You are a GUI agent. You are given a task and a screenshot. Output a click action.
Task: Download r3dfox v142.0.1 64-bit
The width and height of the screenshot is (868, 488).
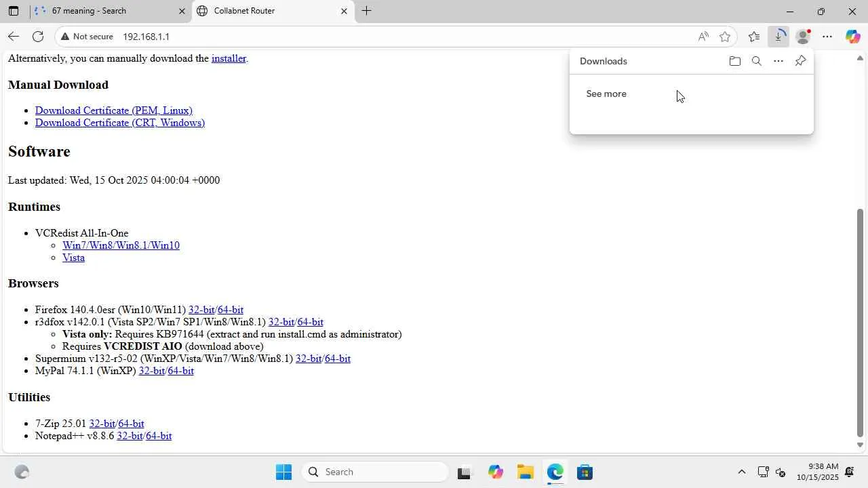click(x=311, y=322)
